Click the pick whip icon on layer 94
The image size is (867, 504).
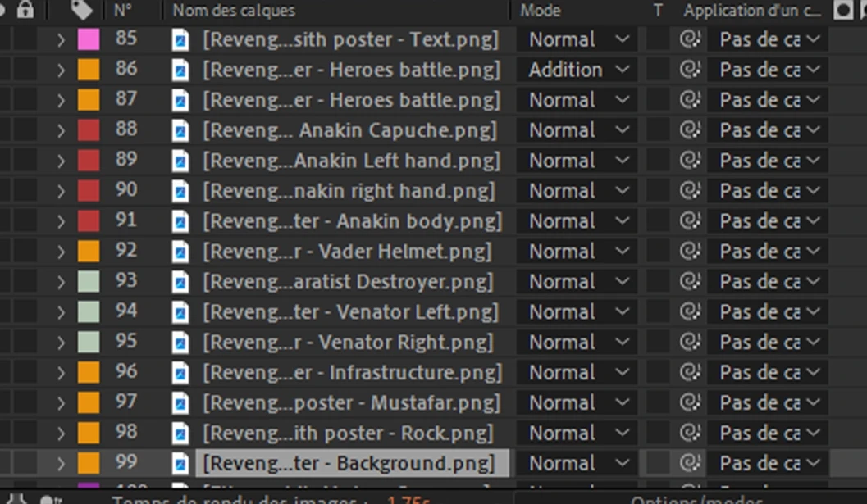690,311
